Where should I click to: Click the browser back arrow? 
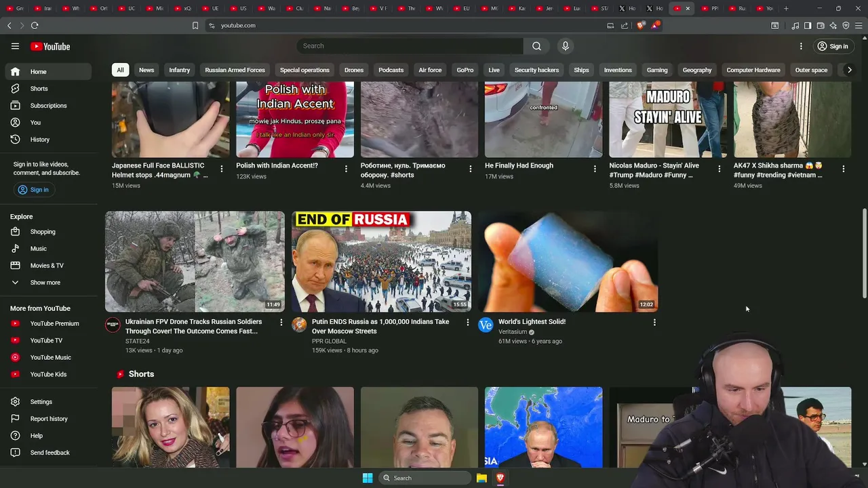coord(9,25)
